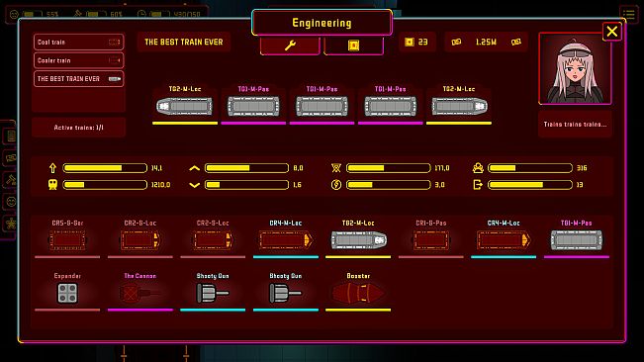Screen dimensions: 644x362
Task: Select the Expander module icon
Action: tap(67, 294)
